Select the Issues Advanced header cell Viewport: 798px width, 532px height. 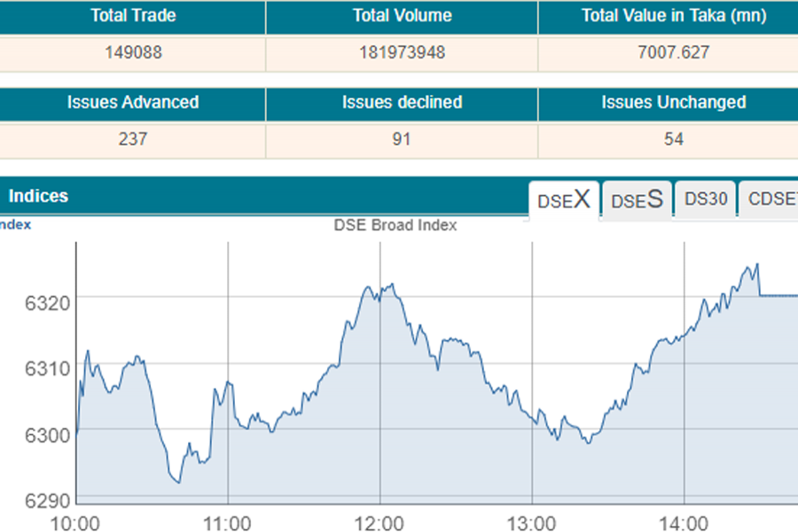point(133,103)
